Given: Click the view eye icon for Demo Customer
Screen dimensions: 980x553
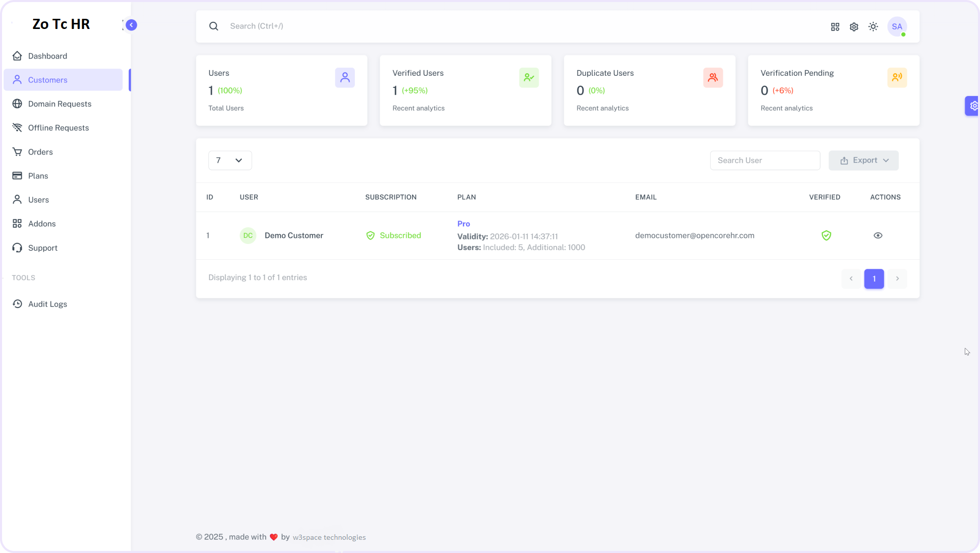Looking at the screenshot, I should pos(878,235).
